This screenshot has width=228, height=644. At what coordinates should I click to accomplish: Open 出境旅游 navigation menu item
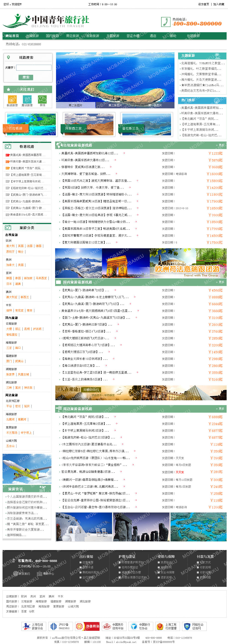pyautogui.click(x=32, y=36)
